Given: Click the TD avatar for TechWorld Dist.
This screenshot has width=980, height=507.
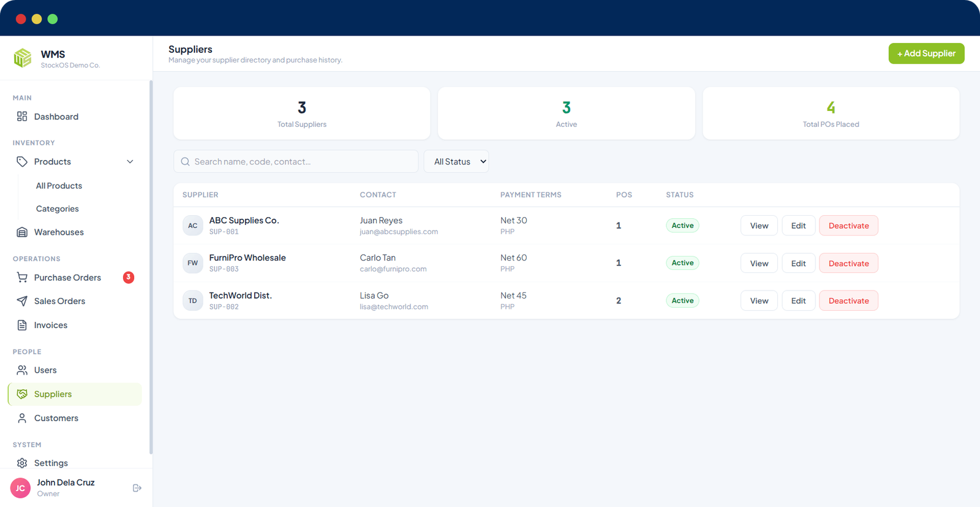Looking at the screenshot, I should click(193, 300).
